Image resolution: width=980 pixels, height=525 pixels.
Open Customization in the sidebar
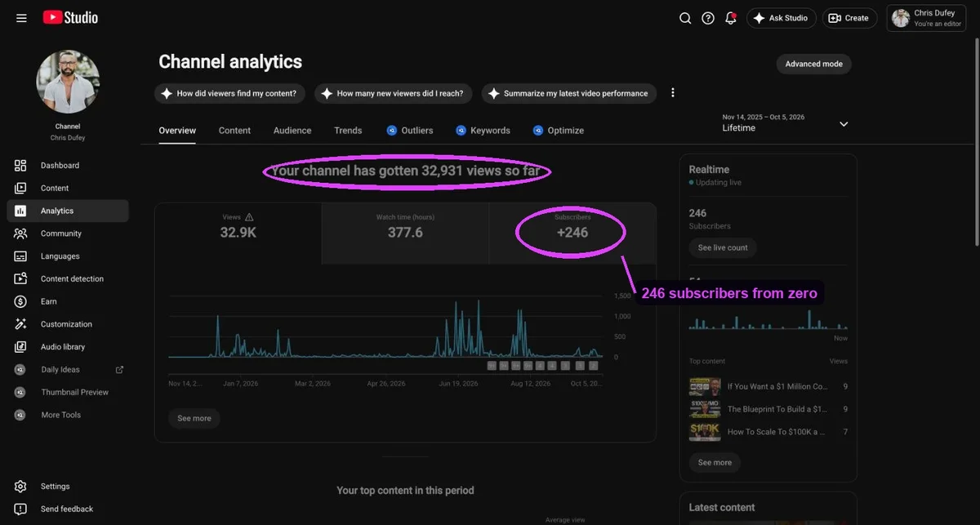pyautogui.click(x=68, y=324)
